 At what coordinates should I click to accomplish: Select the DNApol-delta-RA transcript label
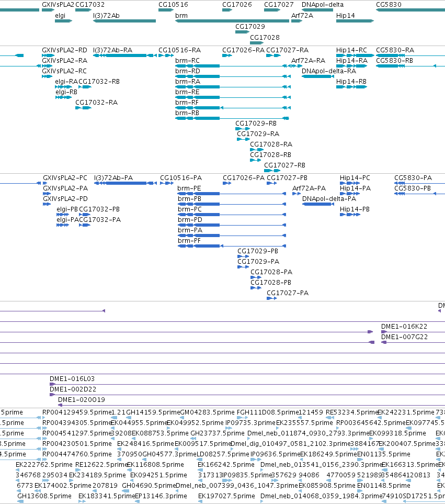[329, 71]
